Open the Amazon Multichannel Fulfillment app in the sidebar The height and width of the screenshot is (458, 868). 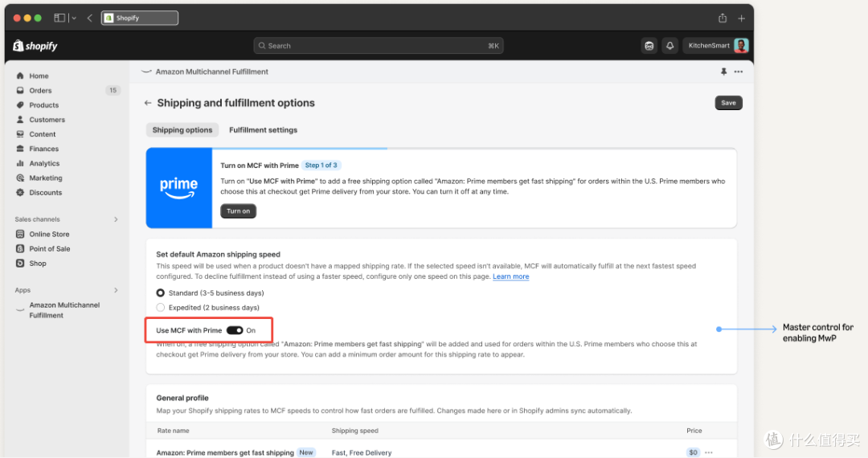pyautogui.click(x=64, y=310)
